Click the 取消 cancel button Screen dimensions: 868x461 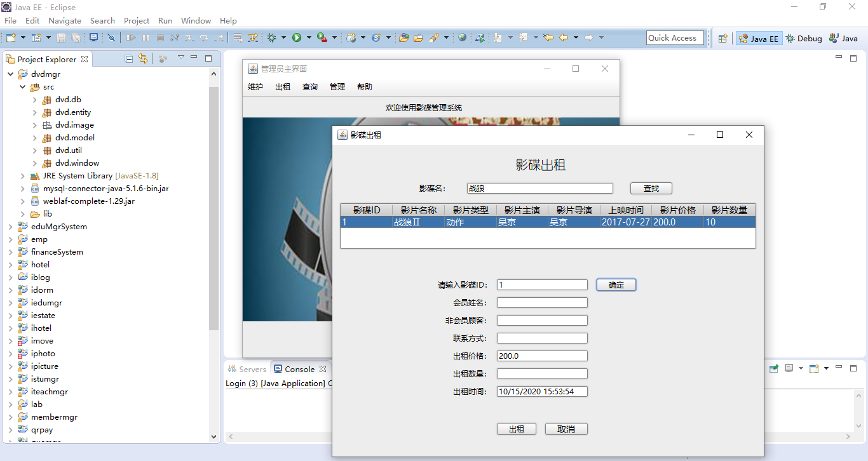[x=566, y=429]
